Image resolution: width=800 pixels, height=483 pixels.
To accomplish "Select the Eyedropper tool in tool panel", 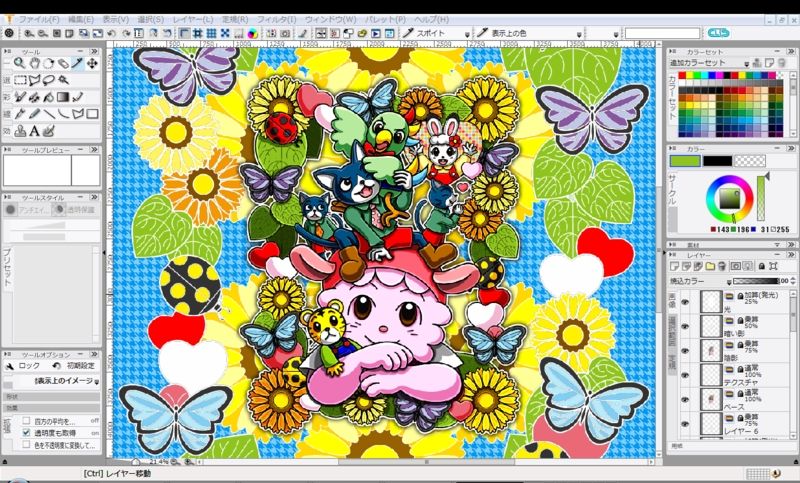I will pos(78,63).
